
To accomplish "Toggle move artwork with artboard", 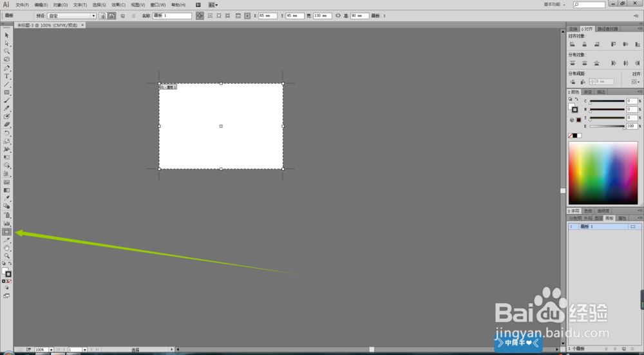I will [200, 15].
